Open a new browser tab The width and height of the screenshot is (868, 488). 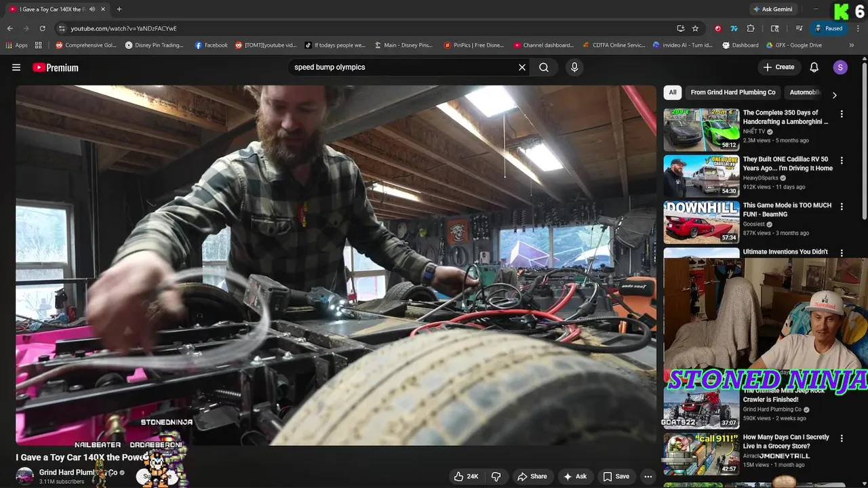point(119,9)
